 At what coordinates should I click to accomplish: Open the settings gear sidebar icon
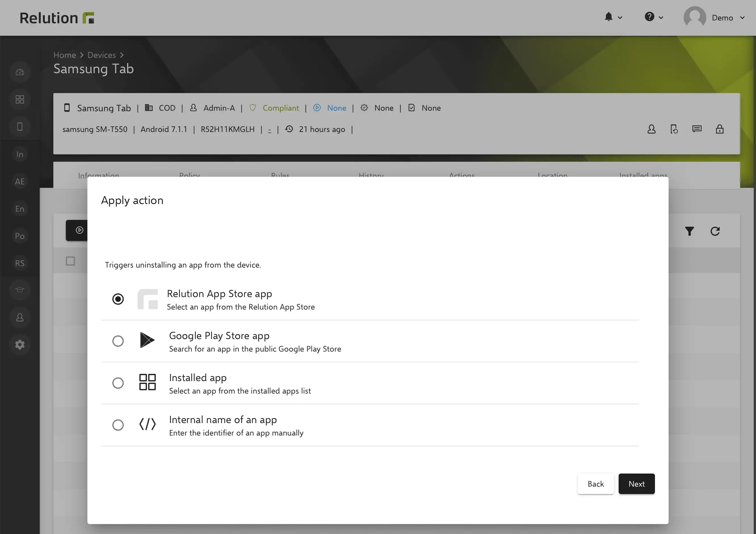point(20,345)
